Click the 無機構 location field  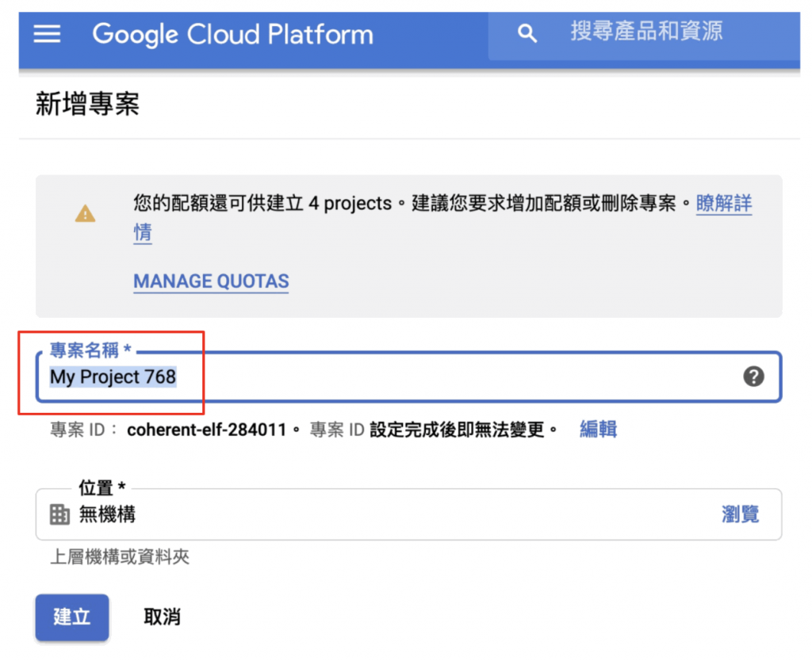[x=408, y=514]
